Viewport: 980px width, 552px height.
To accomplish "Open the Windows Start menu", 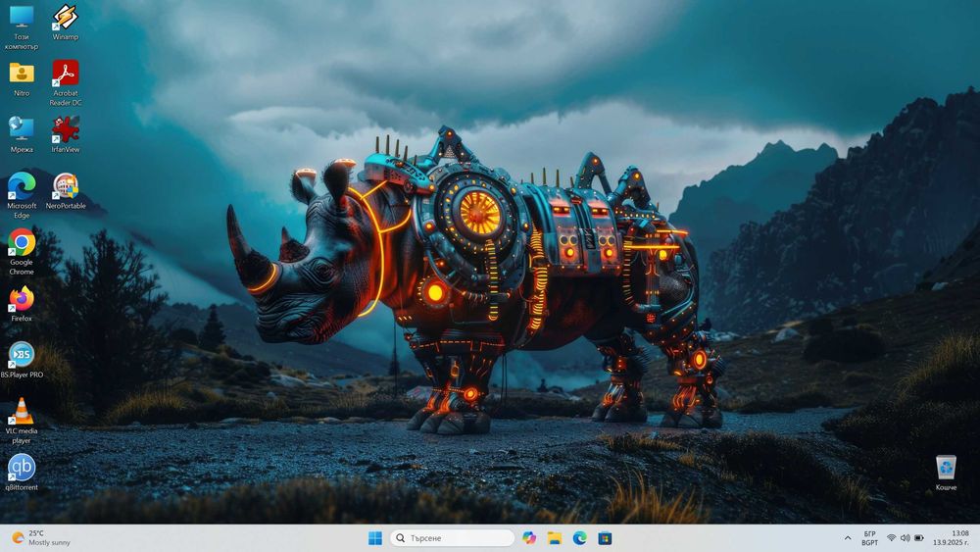I will (x=375, y=538).
